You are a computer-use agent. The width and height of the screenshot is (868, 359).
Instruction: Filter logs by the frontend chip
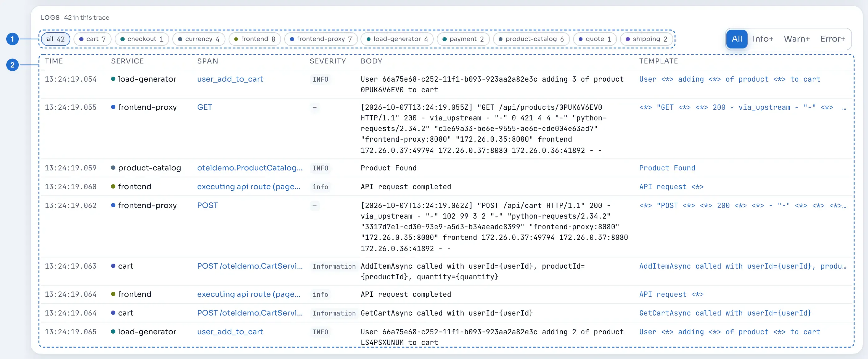255,39
